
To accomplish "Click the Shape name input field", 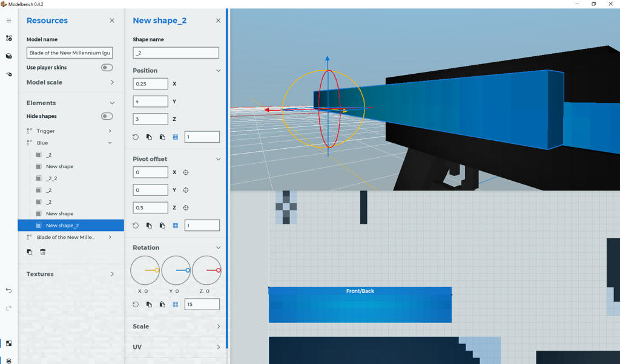I will tap(176, 53).
